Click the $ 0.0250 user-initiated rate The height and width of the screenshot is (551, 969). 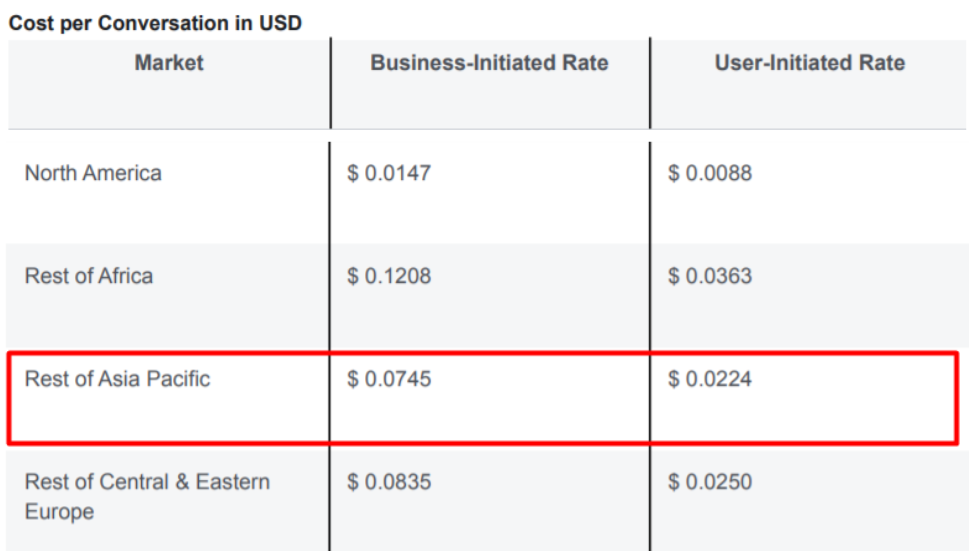(x=710, y=482)
